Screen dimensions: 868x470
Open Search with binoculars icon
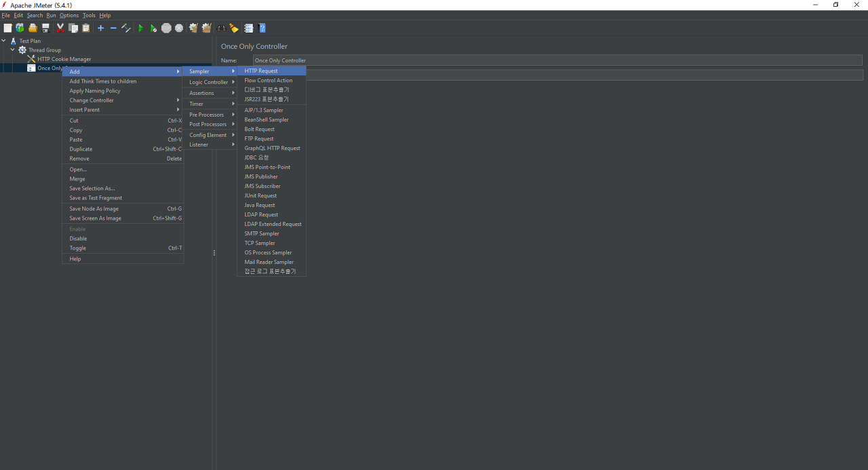pos(221,28)
